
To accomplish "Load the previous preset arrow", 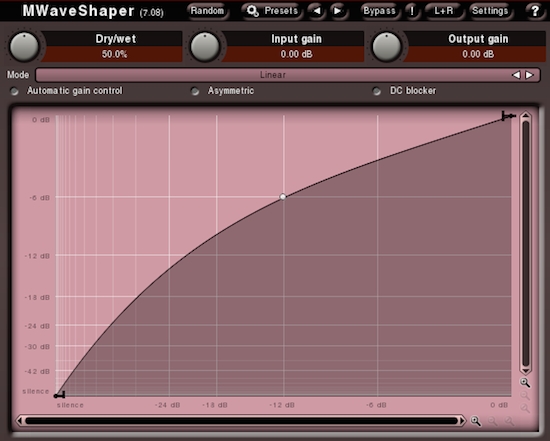I will 317,11.
